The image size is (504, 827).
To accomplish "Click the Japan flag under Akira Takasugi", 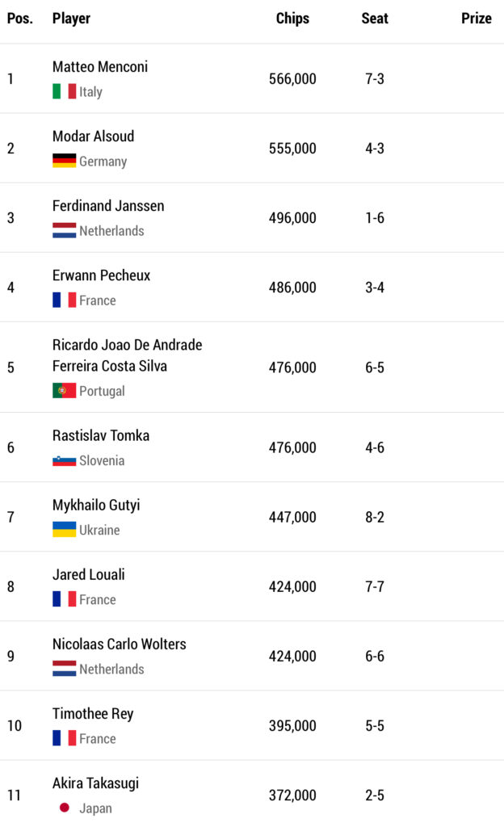I will [65, 808].
